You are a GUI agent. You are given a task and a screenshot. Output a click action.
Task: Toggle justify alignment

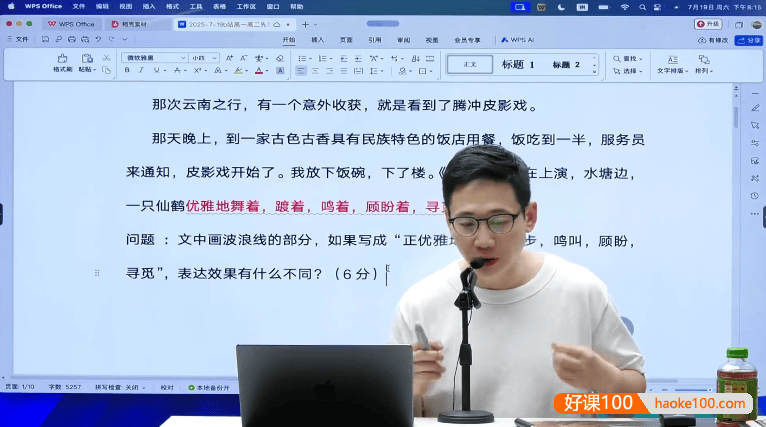[344, 71]
